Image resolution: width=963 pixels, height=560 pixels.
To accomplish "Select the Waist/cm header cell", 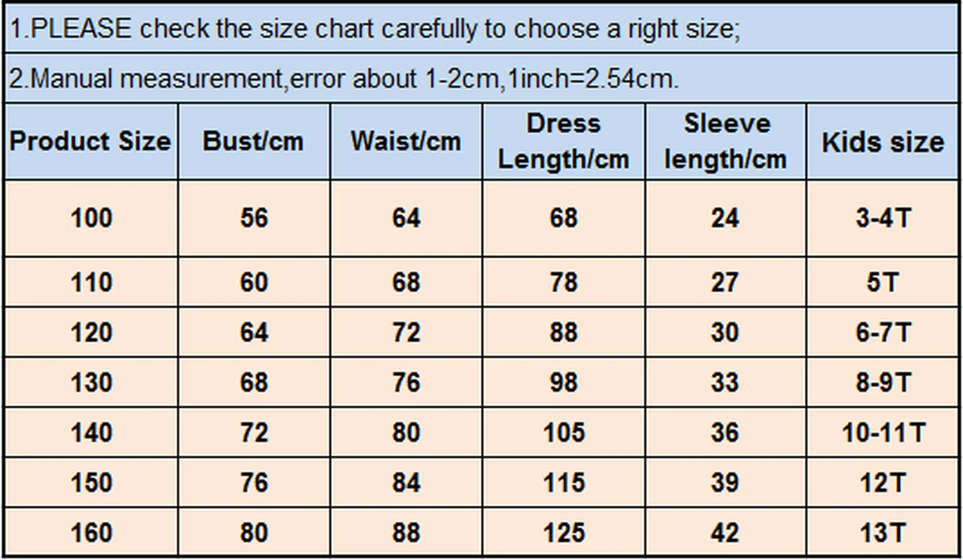I will tap(406, 141).
